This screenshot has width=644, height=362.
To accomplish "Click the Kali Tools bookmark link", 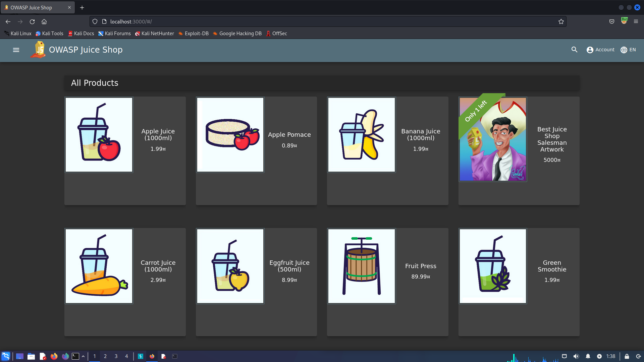I will pyautogui.click(x=50, y=33).
